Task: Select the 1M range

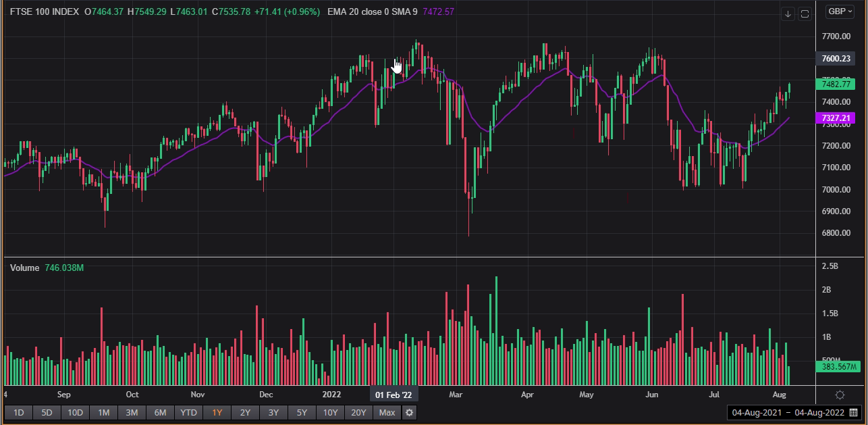Action: click(x=103, y=412)
